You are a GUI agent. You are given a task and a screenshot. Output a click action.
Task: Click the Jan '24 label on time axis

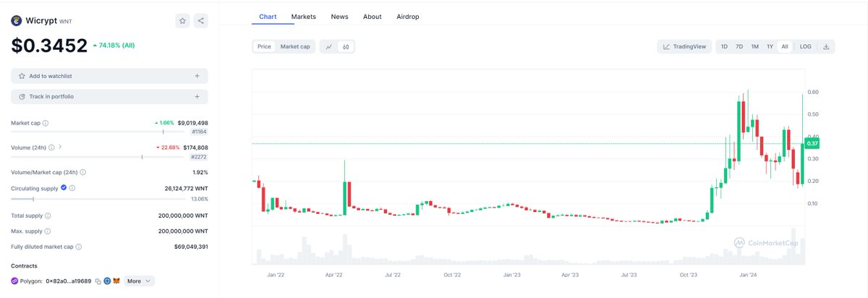point(748,276)
